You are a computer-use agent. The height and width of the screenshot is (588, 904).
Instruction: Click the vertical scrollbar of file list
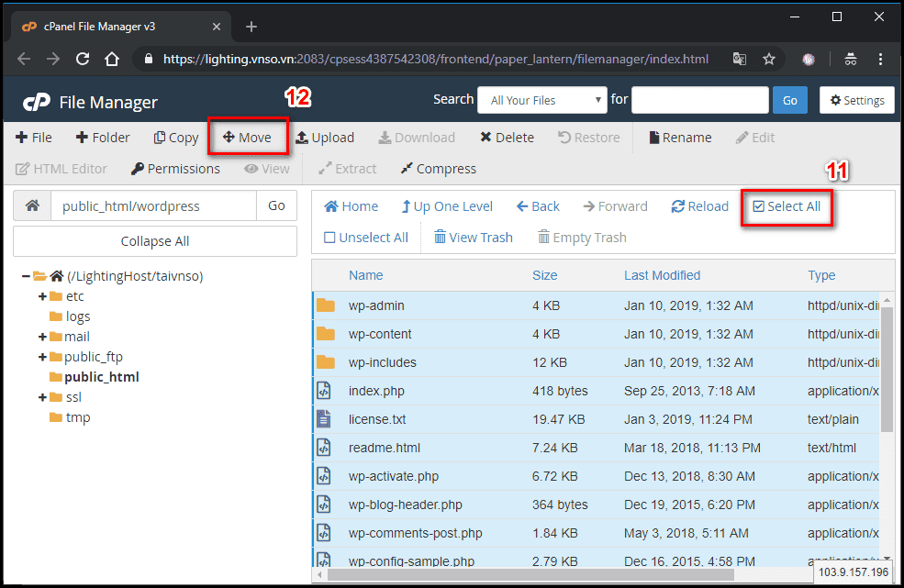point(887,369)
